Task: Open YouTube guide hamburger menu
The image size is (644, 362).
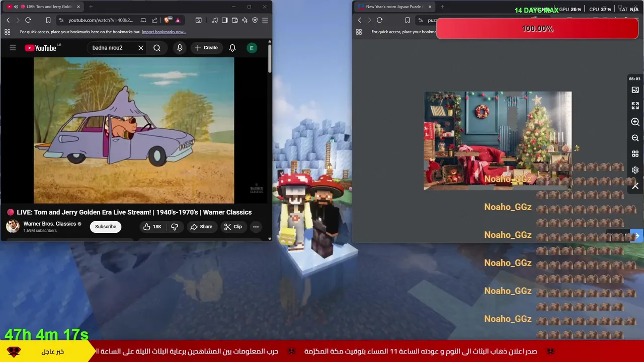Action: pos(13,48)
